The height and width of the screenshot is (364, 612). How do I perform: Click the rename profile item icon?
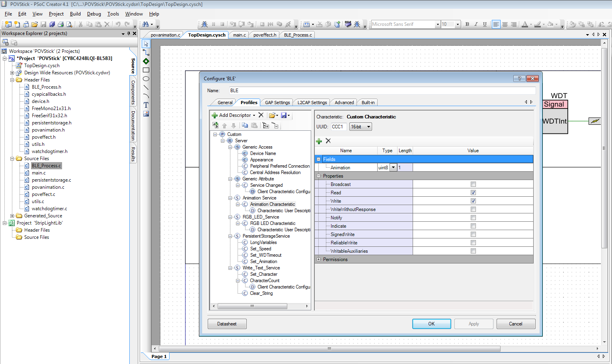pyautogui.click(x=215, y=126)
